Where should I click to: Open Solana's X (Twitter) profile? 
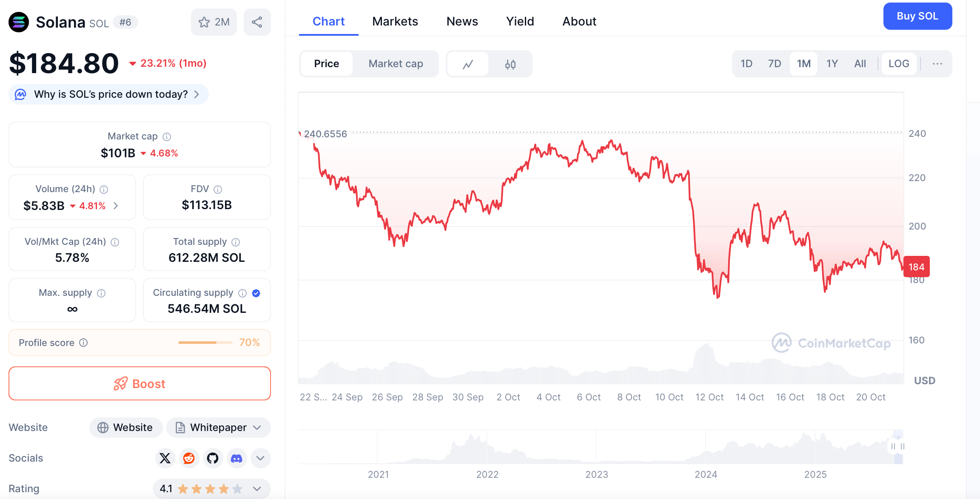point(165,458)
